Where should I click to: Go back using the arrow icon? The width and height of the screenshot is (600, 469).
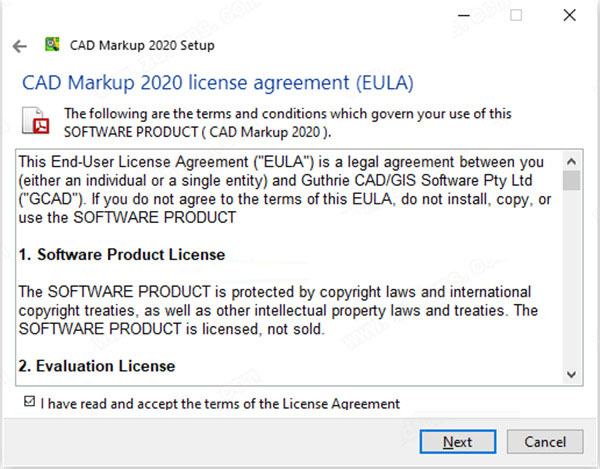point(20,46)
